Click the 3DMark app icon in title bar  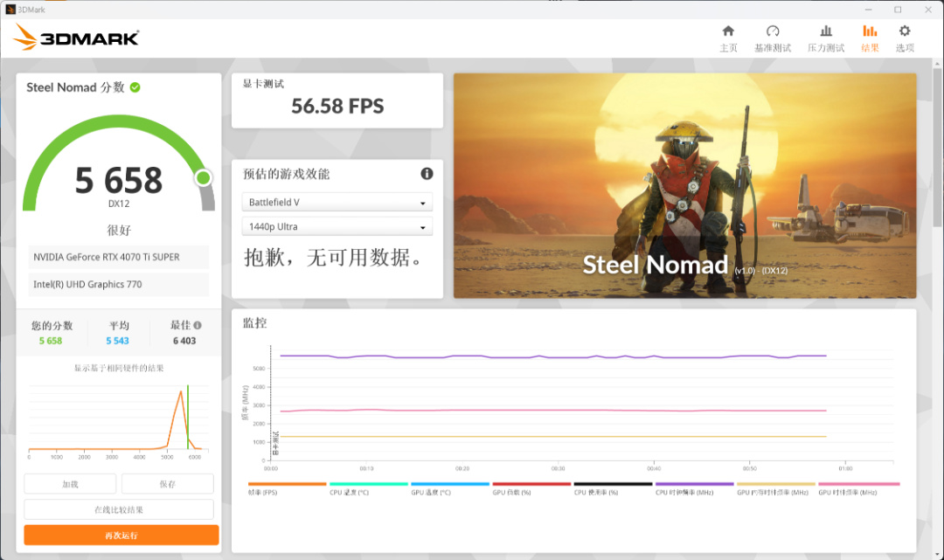pos(10,10)
